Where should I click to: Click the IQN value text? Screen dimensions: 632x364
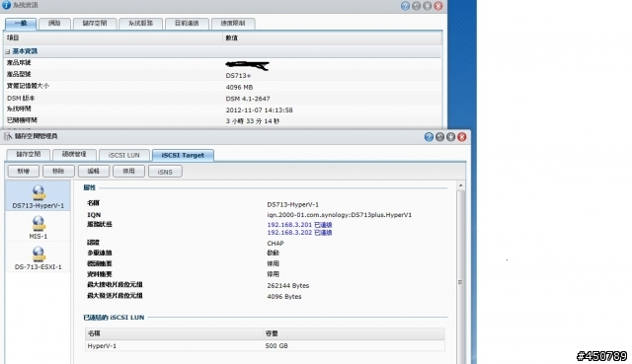[340, 215]
